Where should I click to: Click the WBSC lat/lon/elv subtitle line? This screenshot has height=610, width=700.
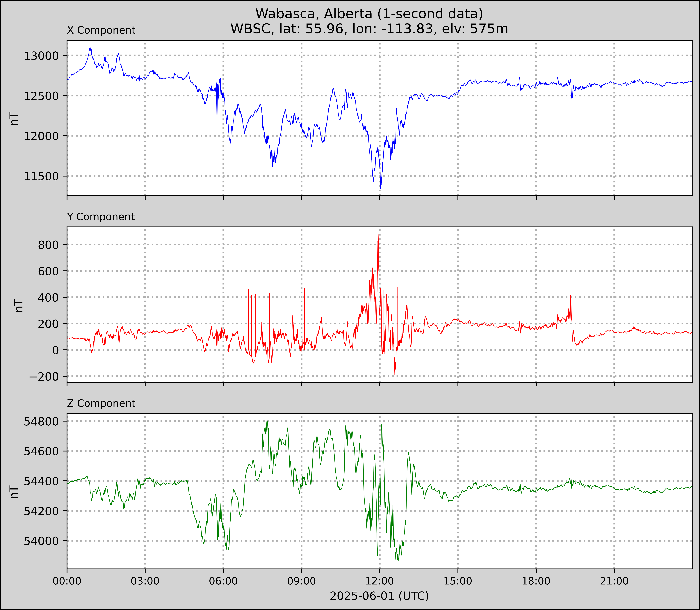pos(369,29)
